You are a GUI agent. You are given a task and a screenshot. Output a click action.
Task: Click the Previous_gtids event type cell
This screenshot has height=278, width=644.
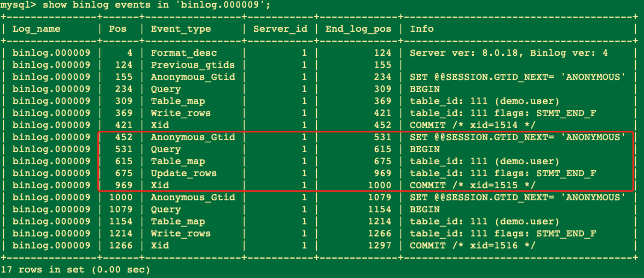[193, 65]
